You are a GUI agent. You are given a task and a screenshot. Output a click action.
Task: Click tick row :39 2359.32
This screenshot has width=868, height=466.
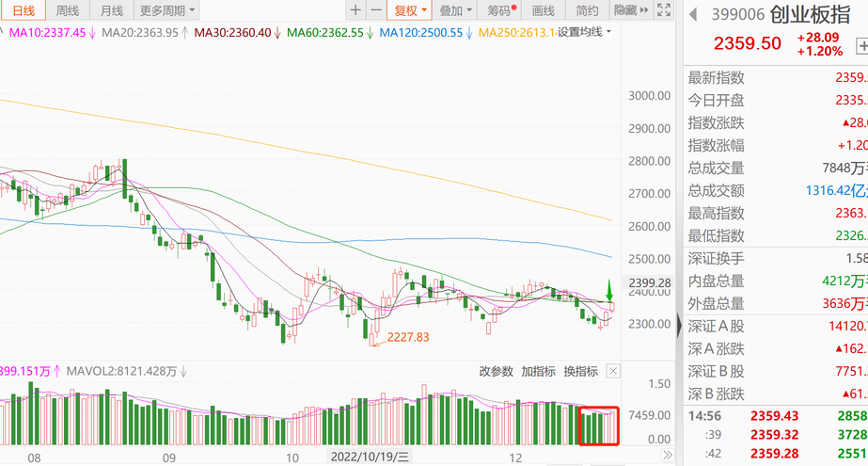pos(777,434)
